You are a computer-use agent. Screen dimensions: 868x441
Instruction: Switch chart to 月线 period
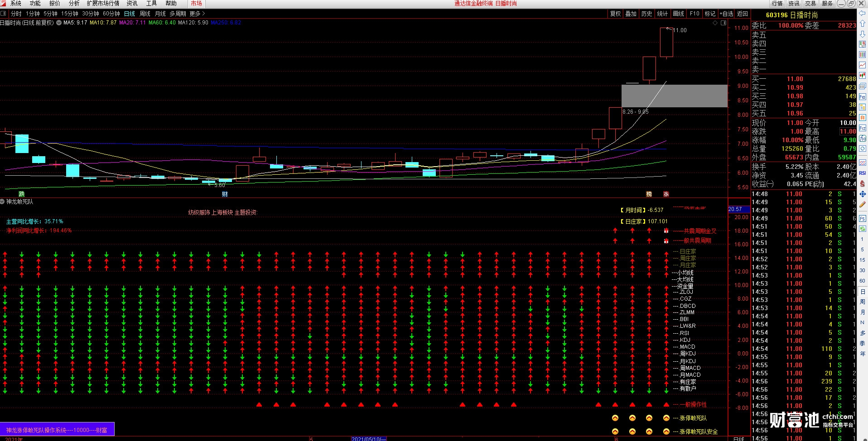160,14
